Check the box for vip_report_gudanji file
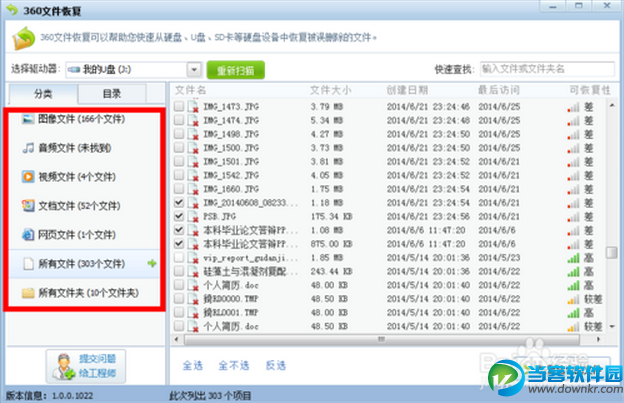Screen dimensions: 624x403 pos(179,257)
